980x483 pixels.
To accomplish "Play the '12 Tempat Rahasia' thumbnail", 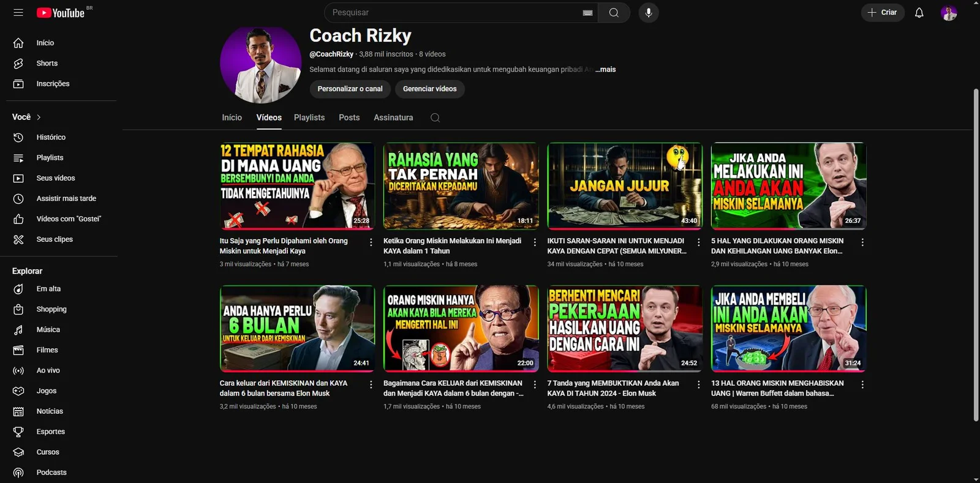I will (297, 186).
